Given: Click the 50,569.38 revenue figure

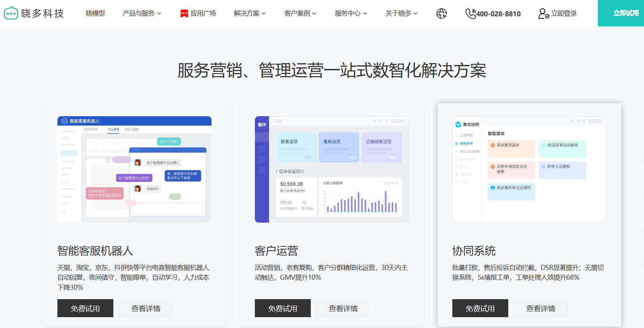Looking at the screenshot, I should [x=291, y=184].
